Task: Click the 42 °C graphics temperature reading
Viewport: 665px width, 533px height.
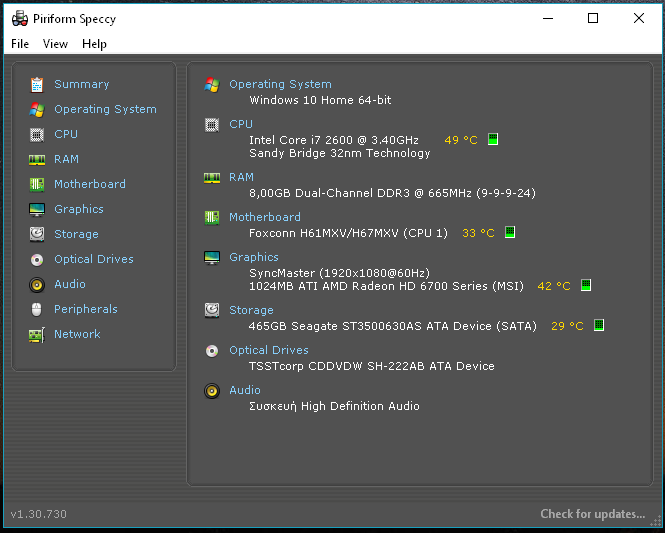Action: coord(553,286)
